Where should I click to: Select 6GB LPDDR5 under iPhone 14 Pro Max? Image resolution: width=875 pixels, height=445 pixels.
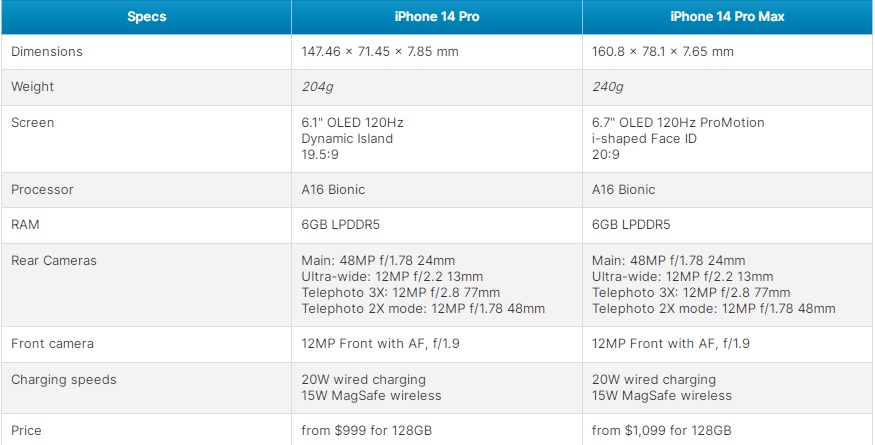(631, 225)
